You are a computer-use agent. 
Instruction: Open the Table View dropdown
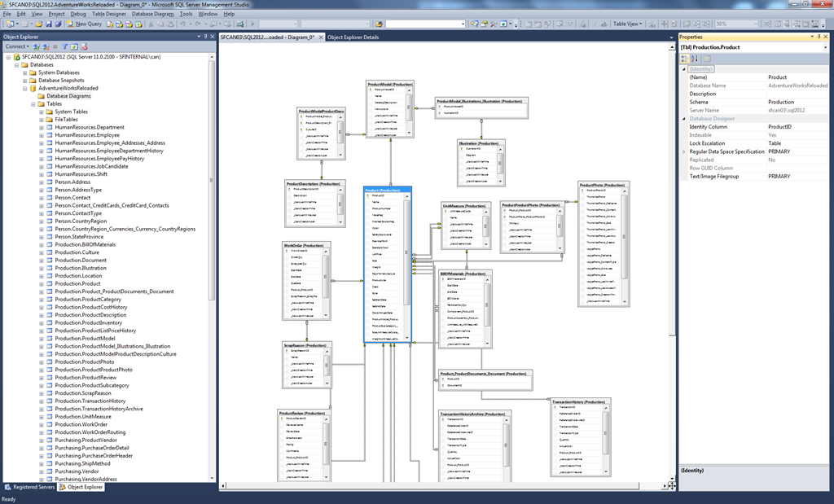[627, 24]
